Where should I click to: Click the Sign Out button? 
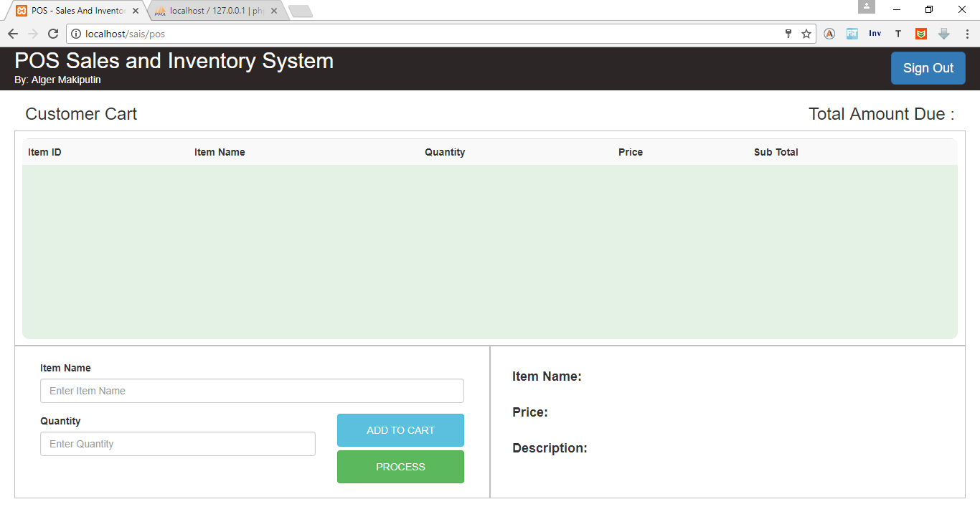928,68
